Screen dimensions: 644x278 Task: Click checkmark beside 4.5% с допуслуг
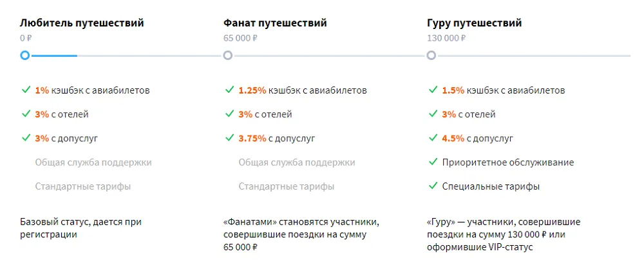pyautogui.click(x=433, y=137)
